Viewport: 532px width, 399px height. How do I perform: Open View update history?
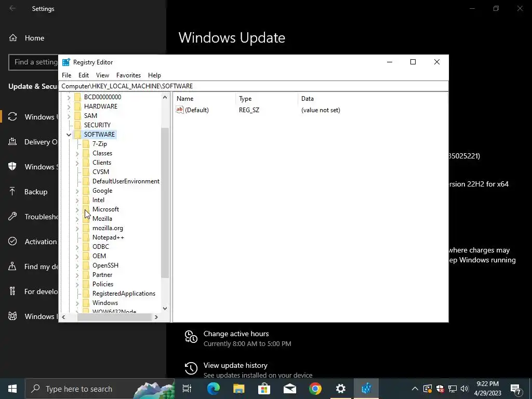coord(248,370)
